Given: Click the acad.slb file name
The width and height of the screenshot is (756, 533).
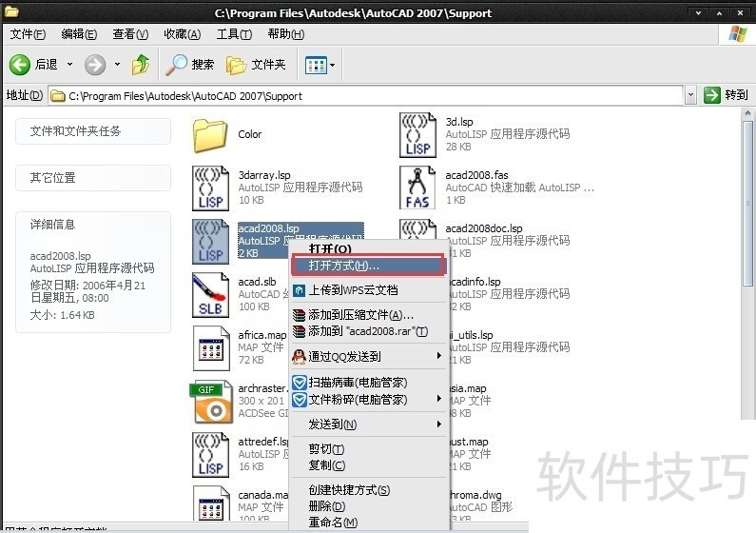Looking at the screenshot, I should [x=257, y=282].
